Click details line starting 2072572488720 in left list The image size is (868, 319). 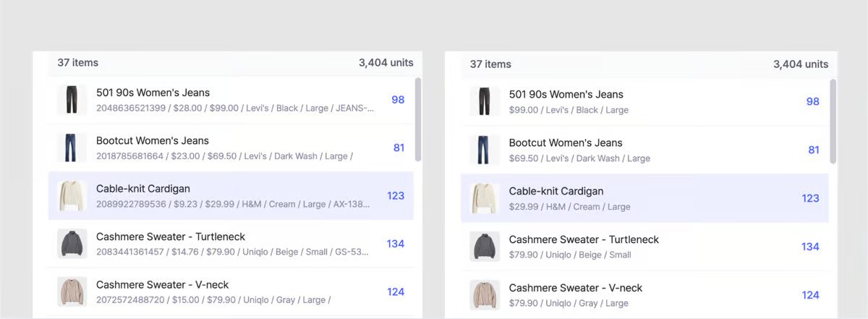click(213, 300)
